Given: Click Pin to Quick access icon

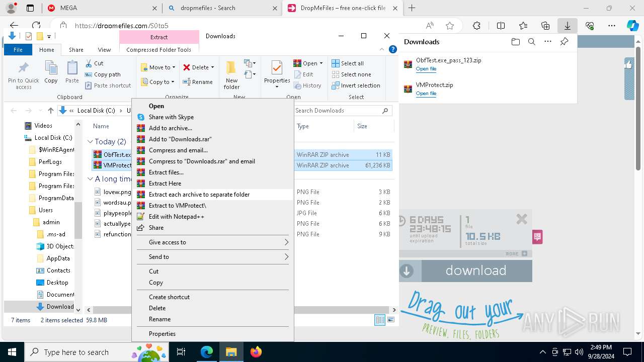Looking at the screenshot, I should coord(23,75).
